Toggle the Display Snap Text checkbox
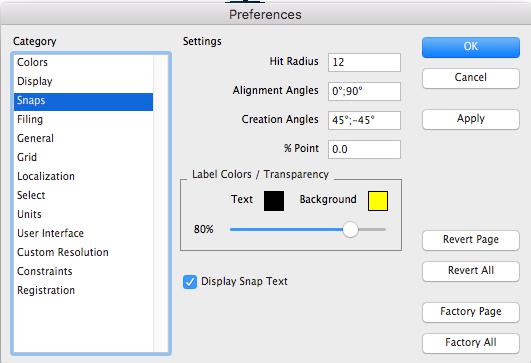This screenshot has width=531, height=363. point(190,282)
